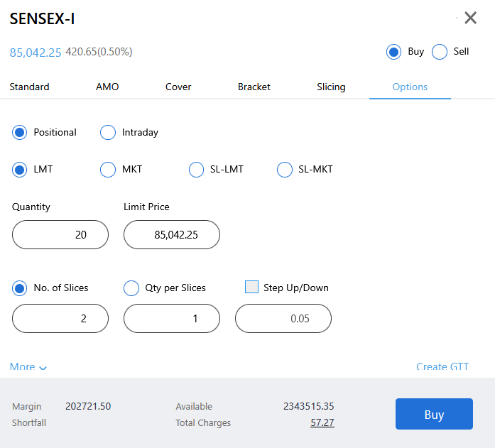The width and height of the screenshot is (495, 448).
Task: Expand the More options section
Action: coord(28,367)
